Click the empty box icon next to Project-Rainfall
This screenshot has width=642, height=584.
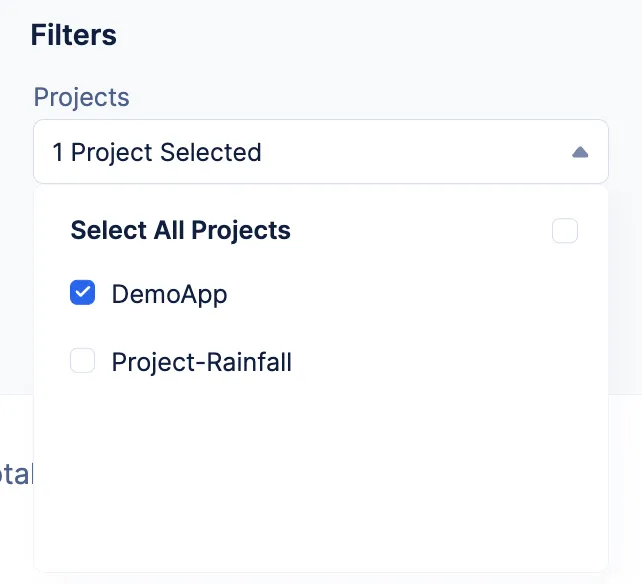pyautogui.click(x=82, y=360)
